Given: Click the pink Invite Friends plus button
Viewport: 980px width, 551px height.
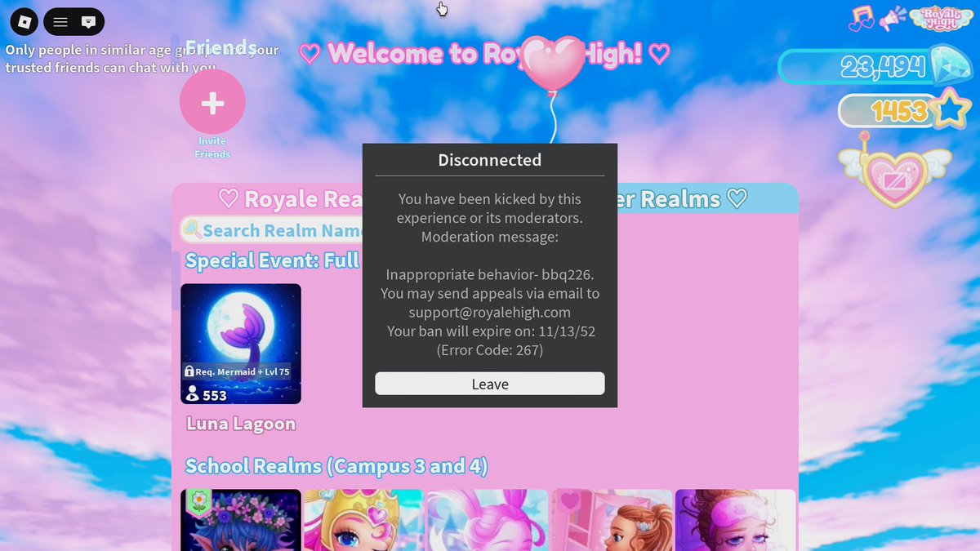Looking at the screenshot, I should pos(212,102).
